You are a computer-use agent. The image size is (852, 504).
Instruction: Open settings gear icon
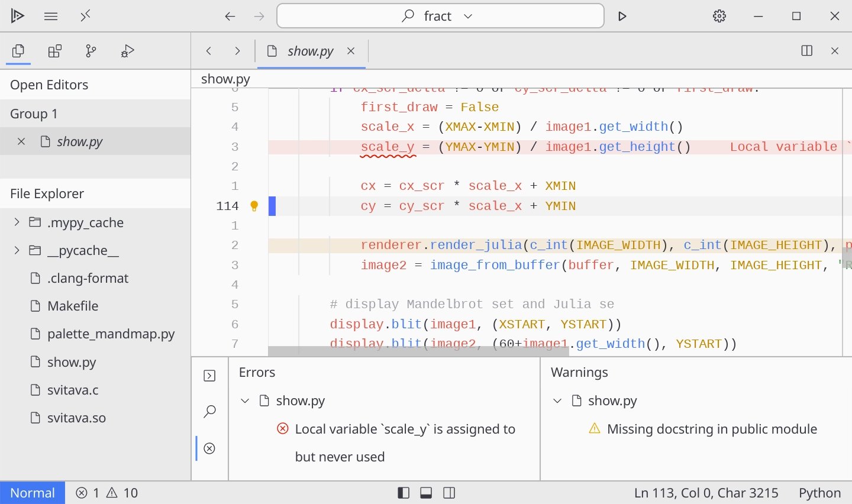point(719,16)
